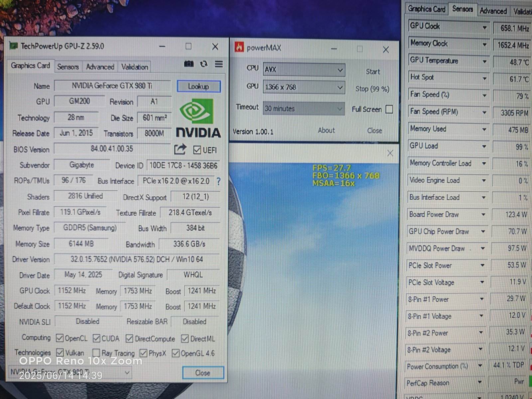Image resolution: width=532 pixels, height=399 pixels.
Task: Click the Lookup button
Action: click(199, 86)
